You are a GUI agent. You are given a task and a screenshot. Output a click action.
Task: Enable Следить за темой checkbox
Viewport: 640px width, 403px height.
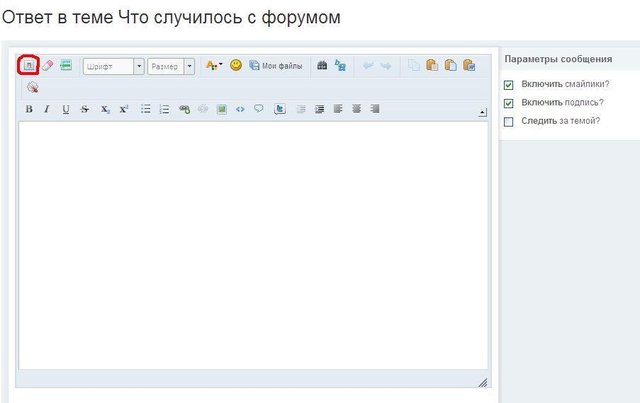(x=508, y=121)
